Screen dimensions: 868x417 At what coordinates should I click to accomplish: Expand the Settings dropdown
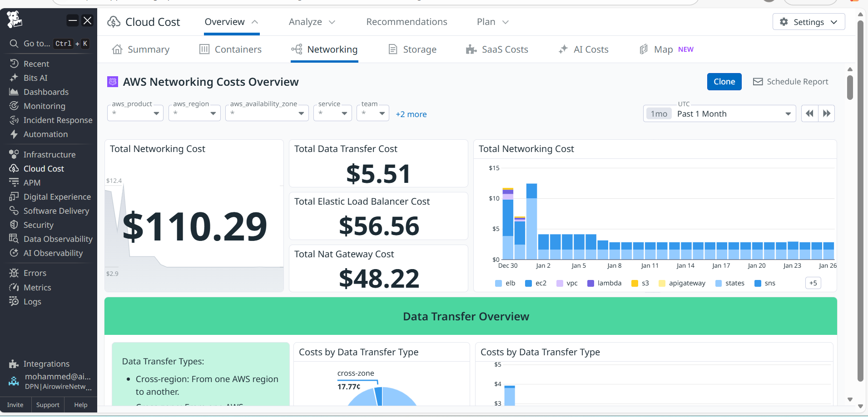(808, 22)
